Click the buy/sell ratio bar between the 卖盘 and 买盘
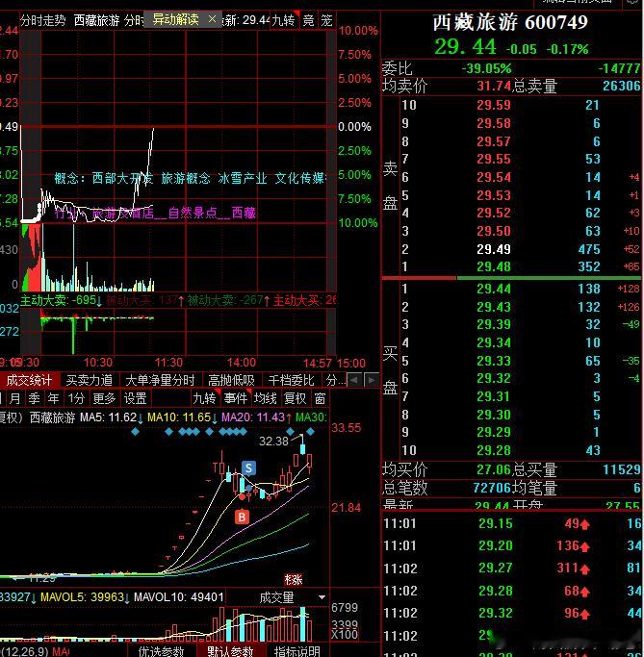Screen dimensions: 644x657 (511, 278)
